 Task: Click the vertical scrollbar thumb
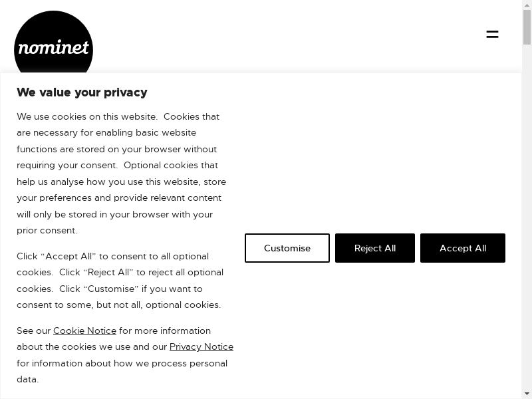click(527, 27)
